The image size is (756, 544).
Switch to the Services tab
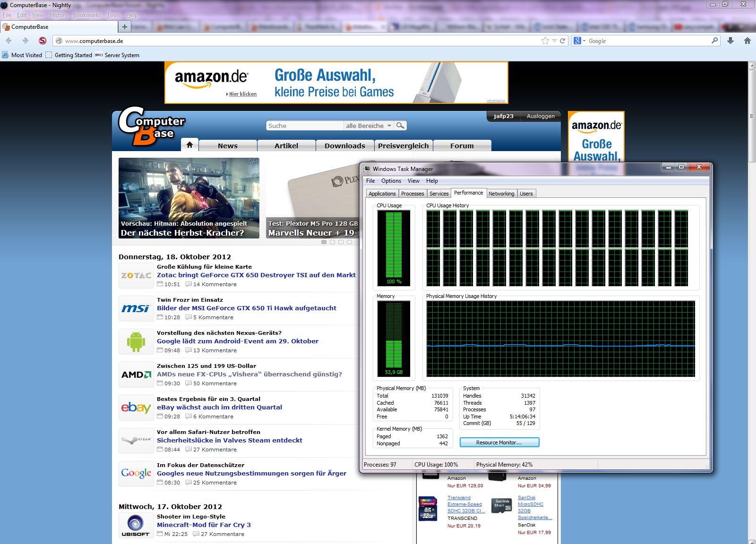[439, 194]
